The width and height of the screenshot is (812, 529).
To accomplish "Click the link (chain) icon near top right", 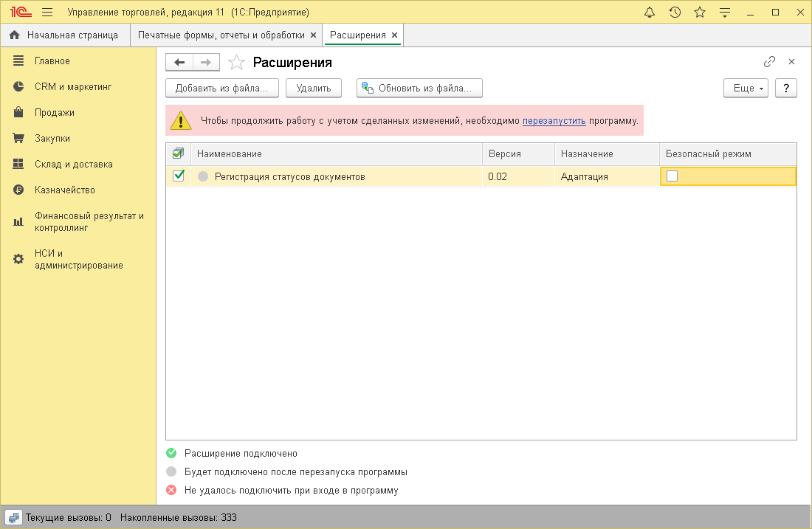I will click(x=769, y=61).
